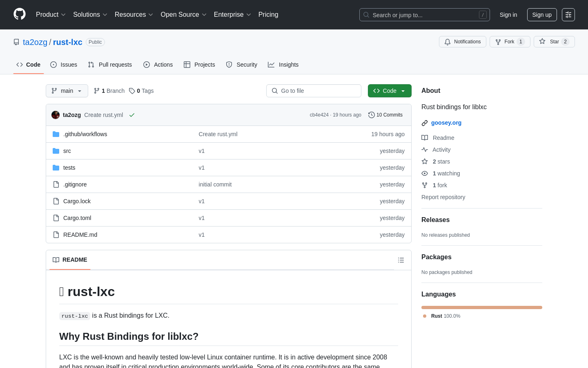Click the Pricing link

(x=268, y=15)
